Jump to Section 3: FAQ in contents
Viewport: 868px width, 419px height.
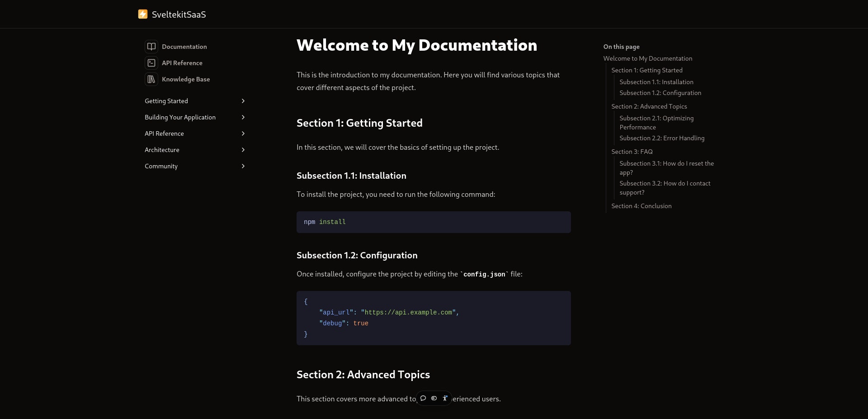tap(632, 152)
